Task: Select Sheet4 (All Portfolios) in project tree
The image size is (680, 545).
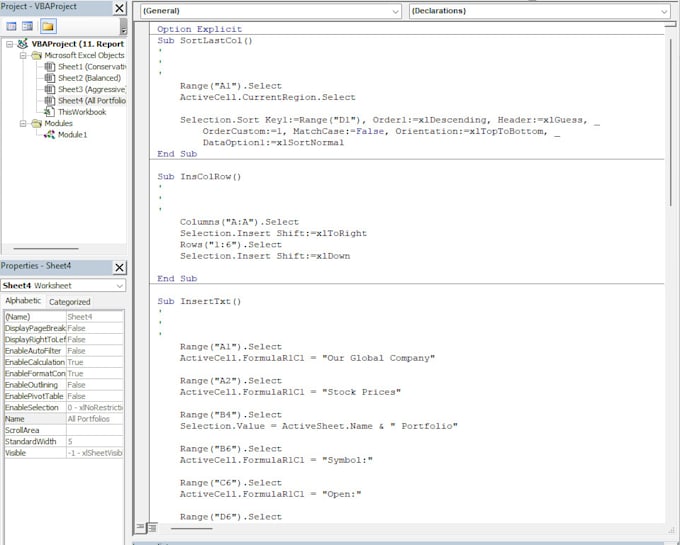Action: [92, 101]
